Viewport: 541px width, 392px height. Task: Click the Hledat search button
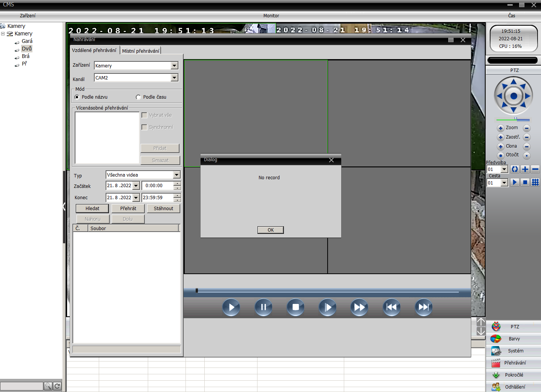click(x=92, y=209)
